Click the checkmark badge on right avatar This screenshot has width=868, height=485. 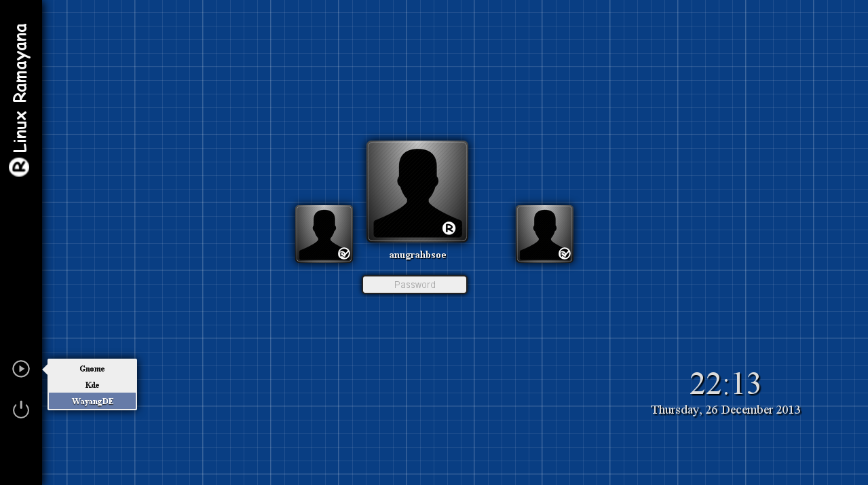pos(565,253)
